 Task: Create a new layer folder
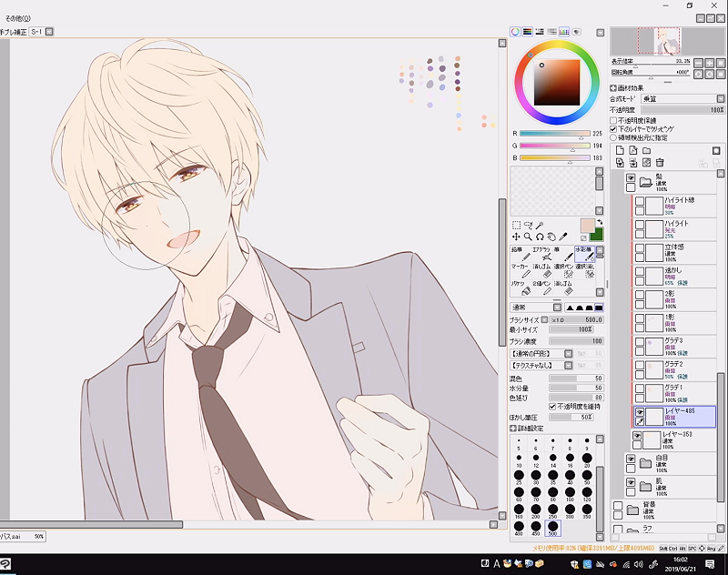click(646, 150)
